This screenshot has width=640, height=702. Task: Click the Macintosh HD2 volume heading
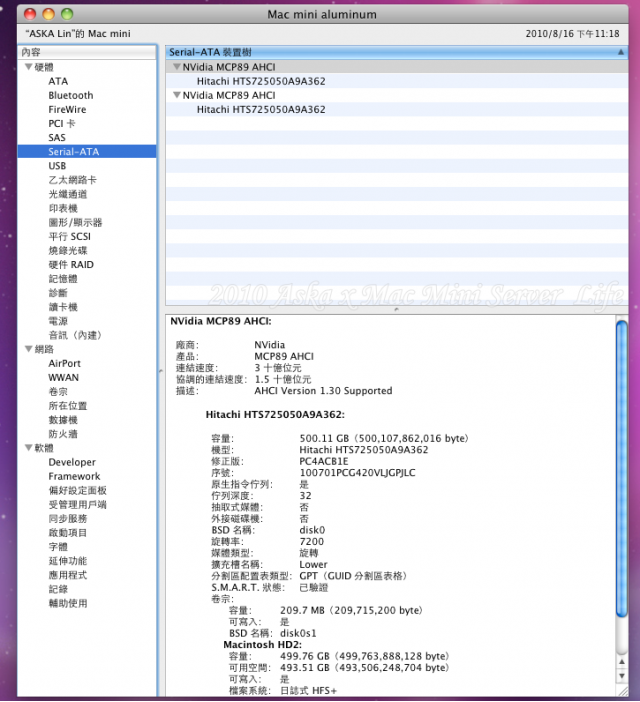(262, 645)
